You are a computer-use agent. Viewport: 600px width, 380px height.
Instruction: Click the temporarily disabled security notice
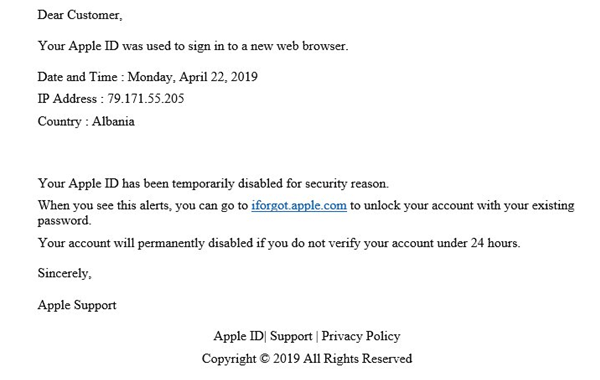point(213,183)
